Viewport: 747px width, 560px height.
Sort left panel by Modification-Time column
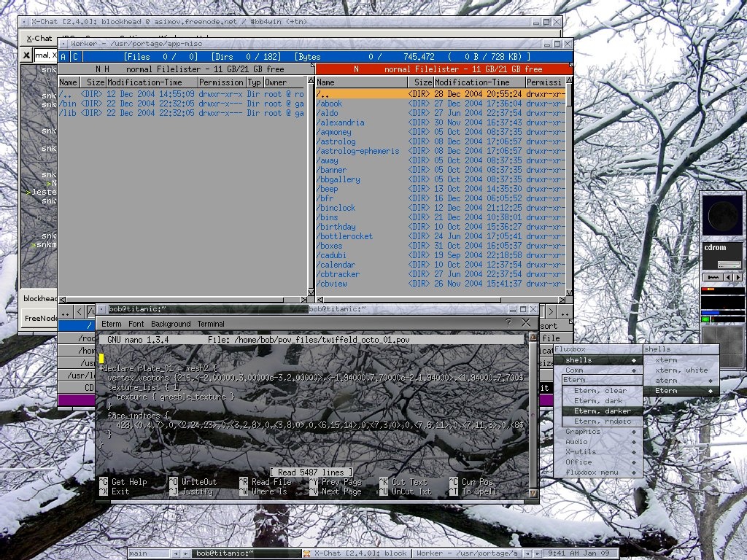[152, 82]
